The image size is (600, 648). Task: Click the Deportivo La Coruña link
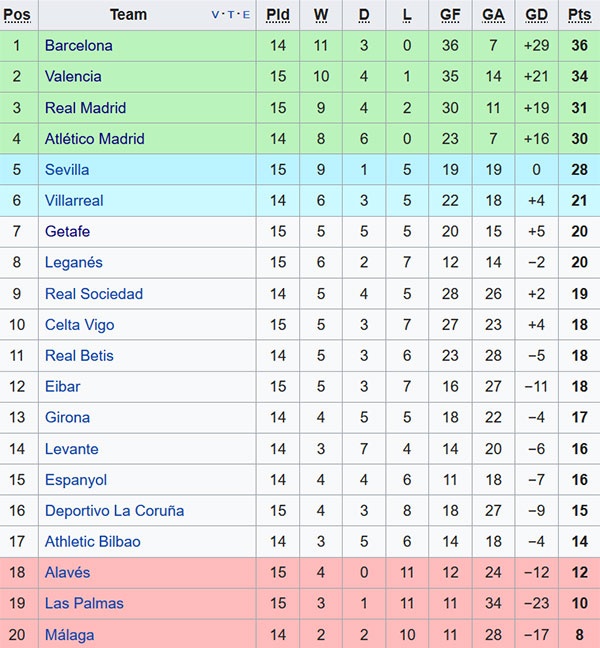point(114,510)
